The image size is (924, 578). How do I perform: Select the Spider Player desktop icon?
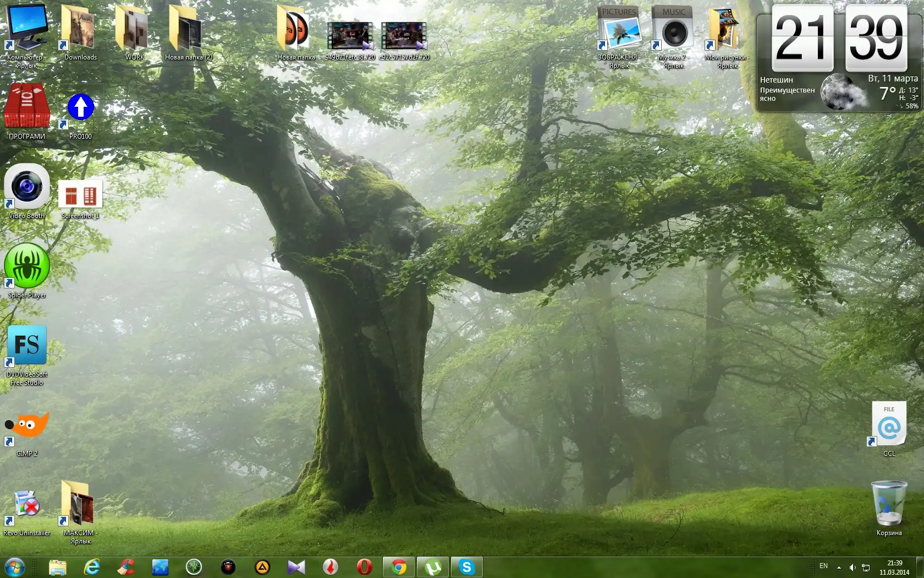26,267
